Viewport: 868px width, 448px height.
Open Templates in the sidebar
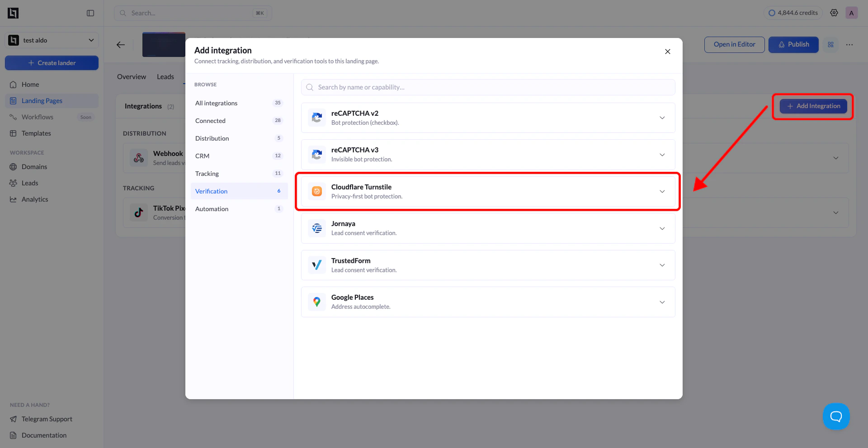click(x=52, y=133)
